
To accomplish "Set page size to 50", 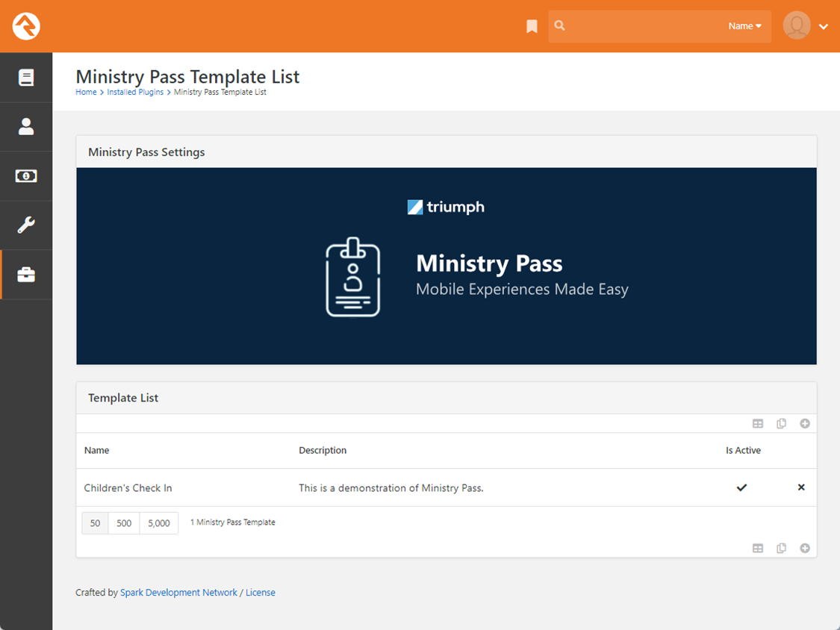I will click(x=95, y=523).
